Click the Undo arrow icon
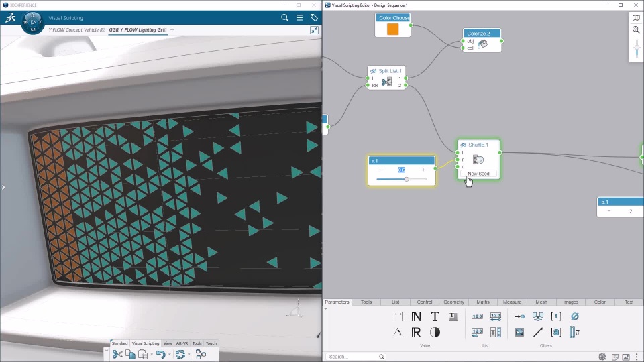The image size is (644, 362). point(160,354)
